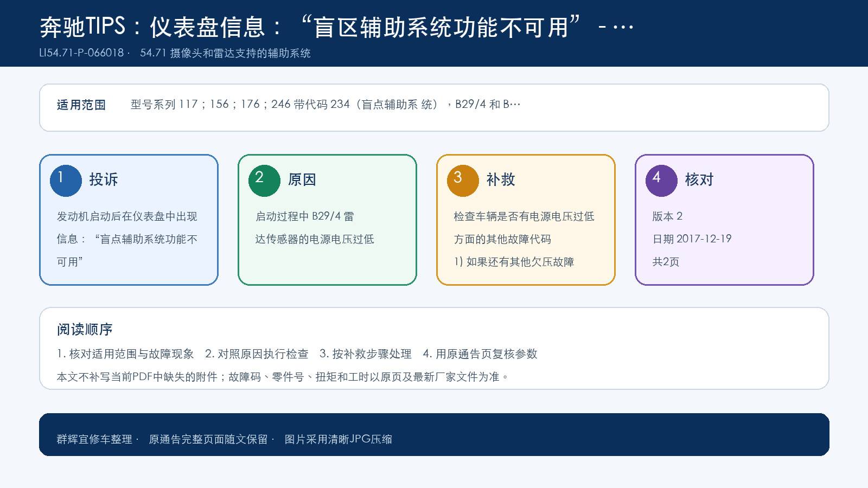Click step 1. 核对适用范围与故障现象
The width and height of the screenshot is (868, 488).
pyautogui.click(x=125, y=354)
